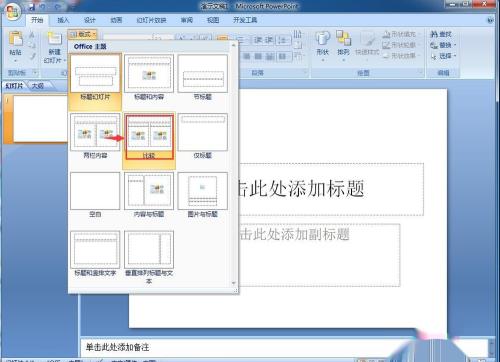This screenshot has width=500, height=362.
Task: Choose Title and Vertical Text (标题和竖排文字) layout
Action: 95,254
